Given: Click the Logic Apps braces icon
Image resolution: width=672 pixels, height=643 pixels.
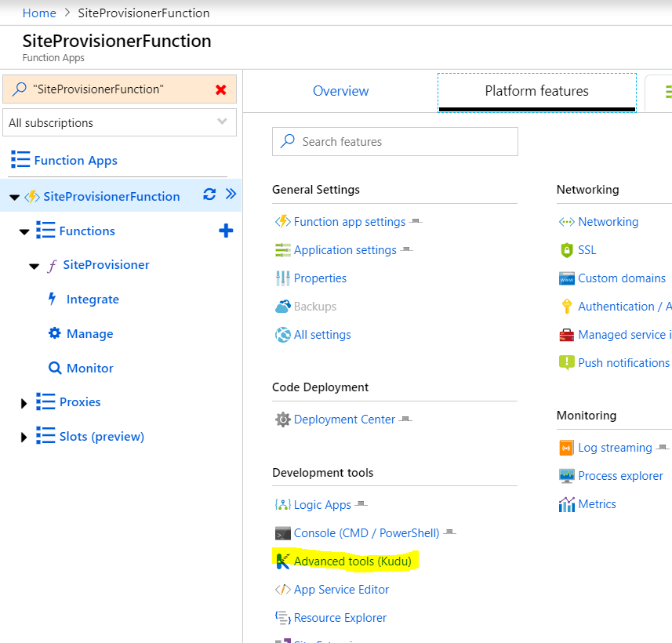Looking at the screenshot, I should (x=283, y=504).
